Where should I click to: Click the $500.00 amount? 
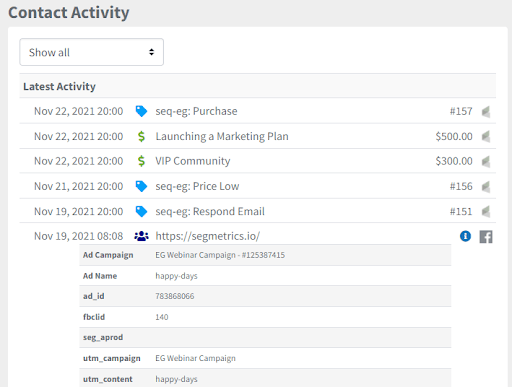point(454,136)
